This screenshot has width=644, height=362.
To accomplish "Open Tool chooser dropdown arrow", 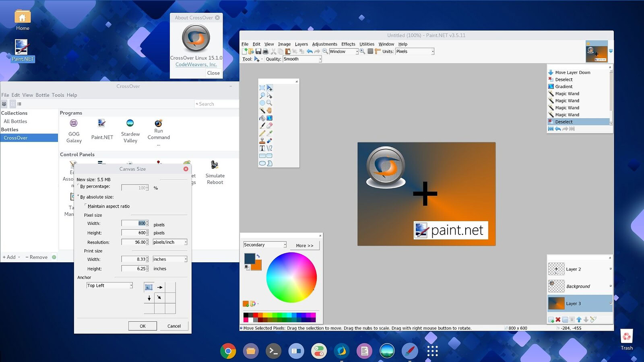I will pos(262,59).
